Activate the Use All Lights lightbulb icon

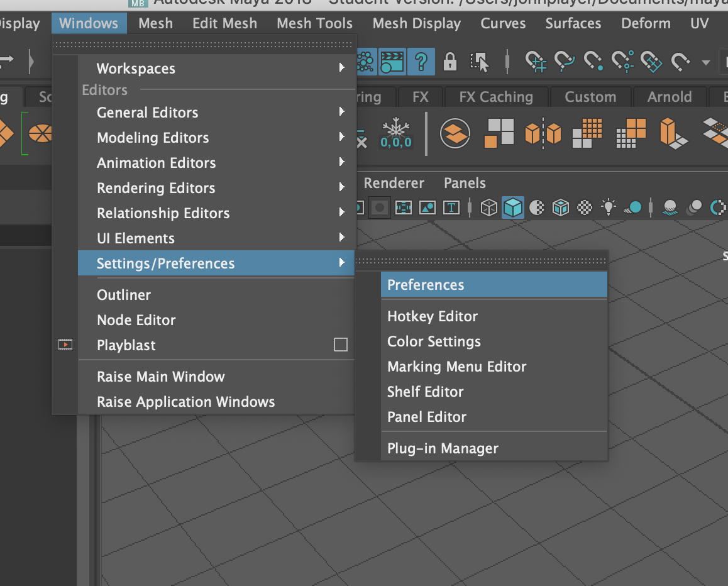608,207
